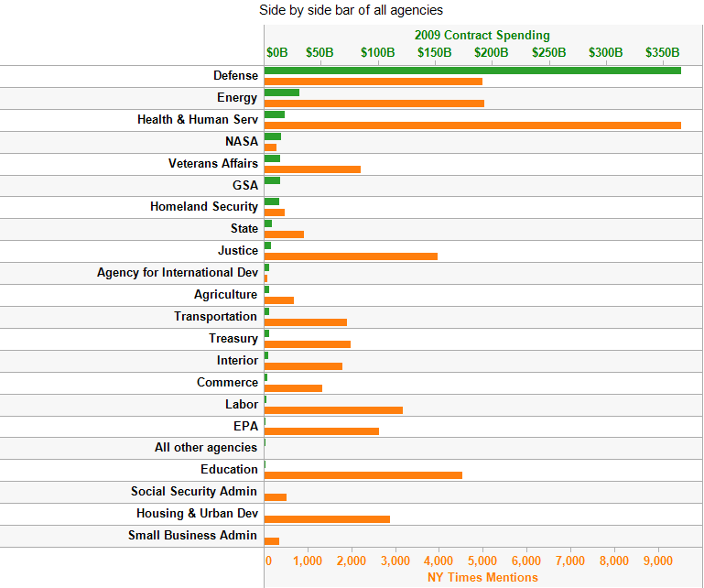Click the 'Small Business Admin' row label
The width and height of the screenshot is (704, 588).
(192, 536)
